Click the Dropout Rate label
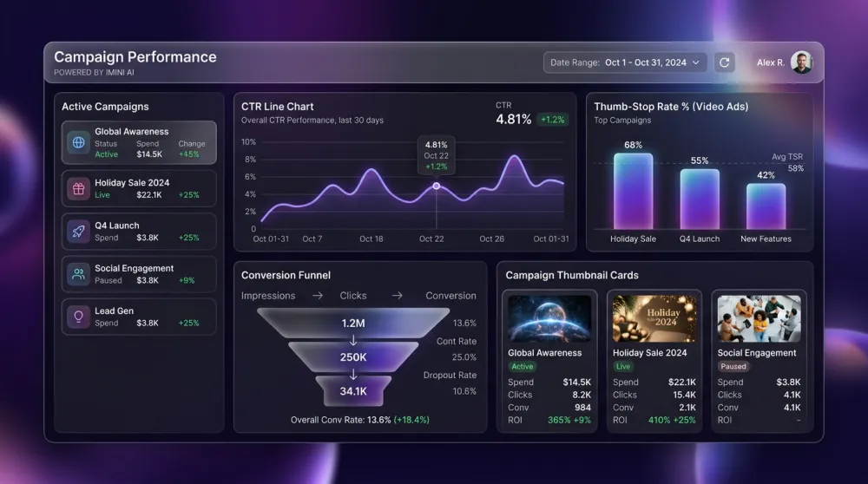This screenshot has height=484, width=868. point(450,375)
